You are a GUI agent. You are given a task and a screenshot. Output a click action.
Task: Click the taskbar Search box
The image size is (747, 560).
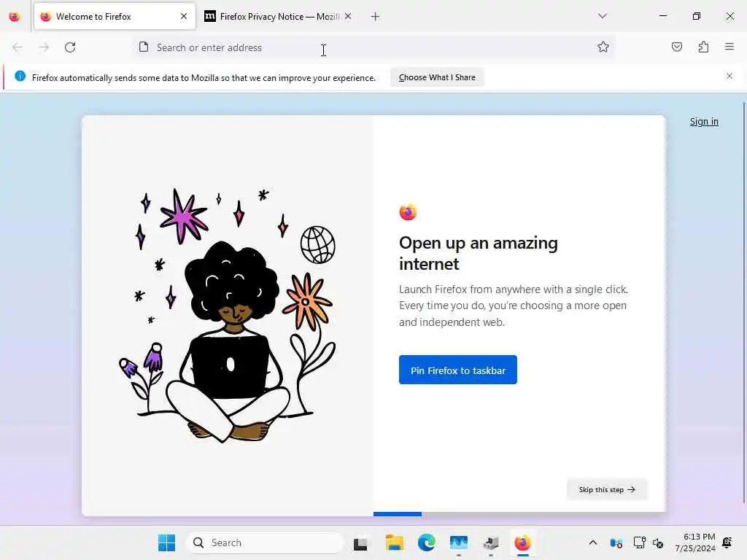(264, 542)
